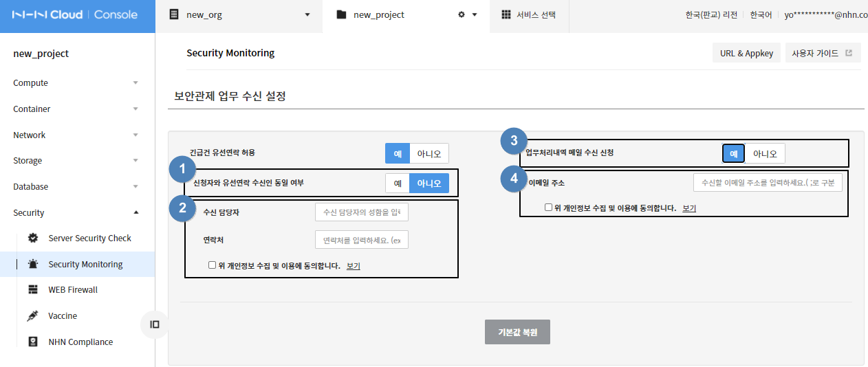Click 보기 link under 이메일 주소 consent
The height and width of the screenshot is (367, 868).
pos(689,208)
